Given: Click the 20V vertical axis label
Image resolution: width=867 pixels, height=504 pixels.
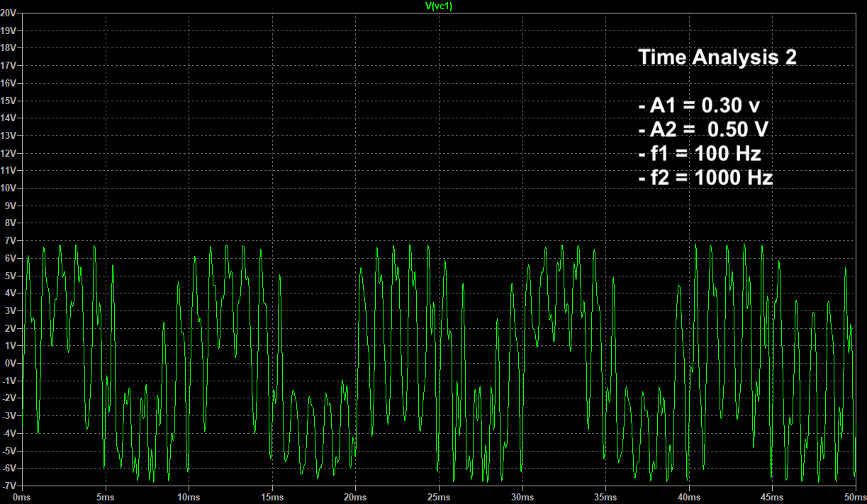Looking at the screenshot, I should 9,13.
